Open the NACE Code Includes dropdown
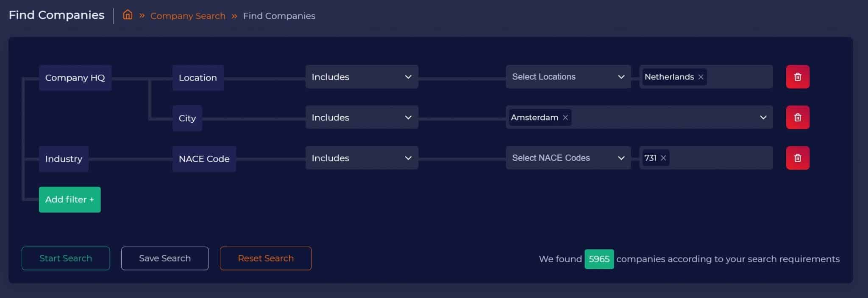 [362, 158]
